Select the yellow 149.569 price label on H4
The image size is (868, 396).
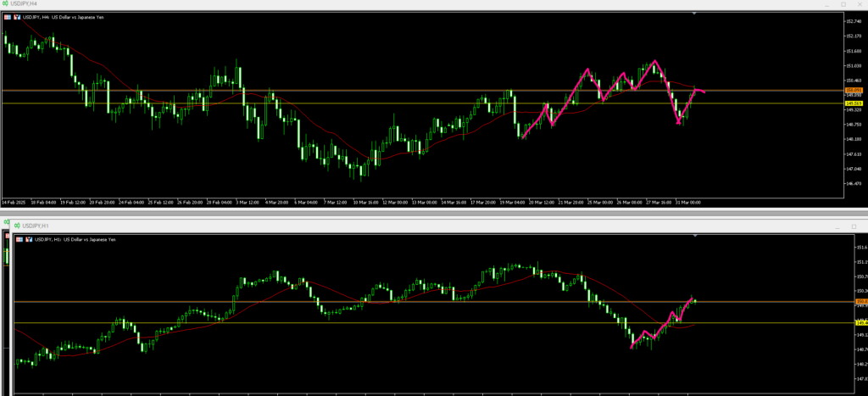click(854, 103)
